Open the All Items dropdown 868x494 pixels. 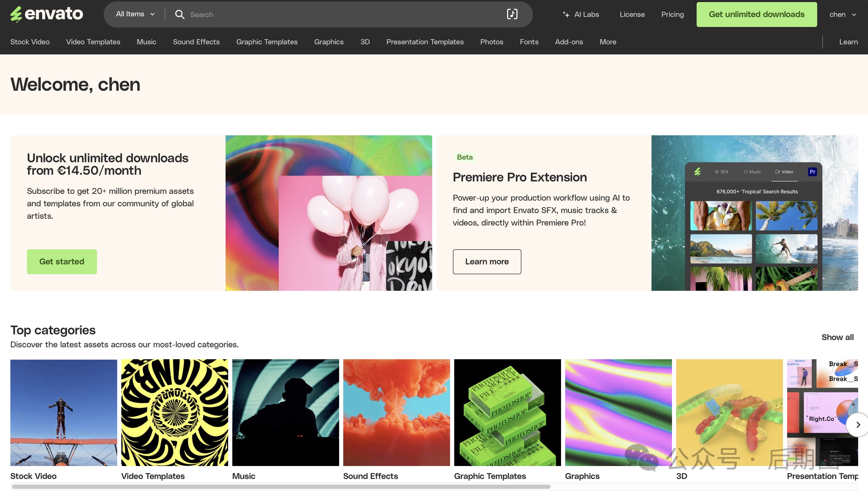(x=135, y=14)
